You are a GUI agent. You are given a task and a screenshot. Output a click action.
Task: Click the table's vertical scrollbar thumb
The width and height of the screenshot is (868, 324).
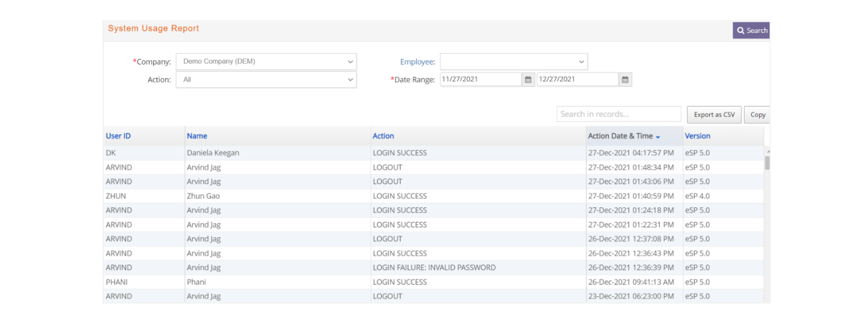767,163
